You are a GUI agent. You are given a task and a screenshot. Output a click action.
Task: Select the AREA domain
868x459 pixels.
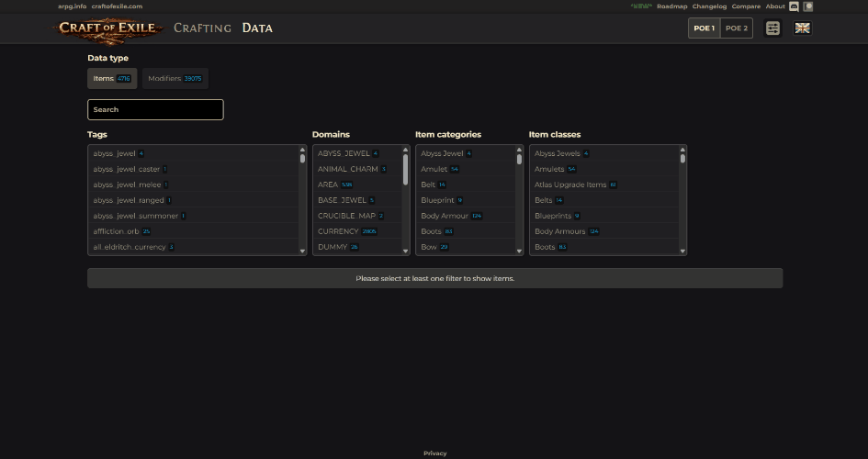pyautogui.click(x=357, y=185)
